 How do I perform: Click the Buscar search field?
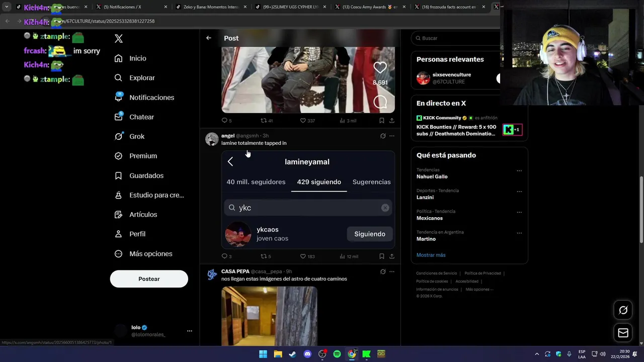455,38
